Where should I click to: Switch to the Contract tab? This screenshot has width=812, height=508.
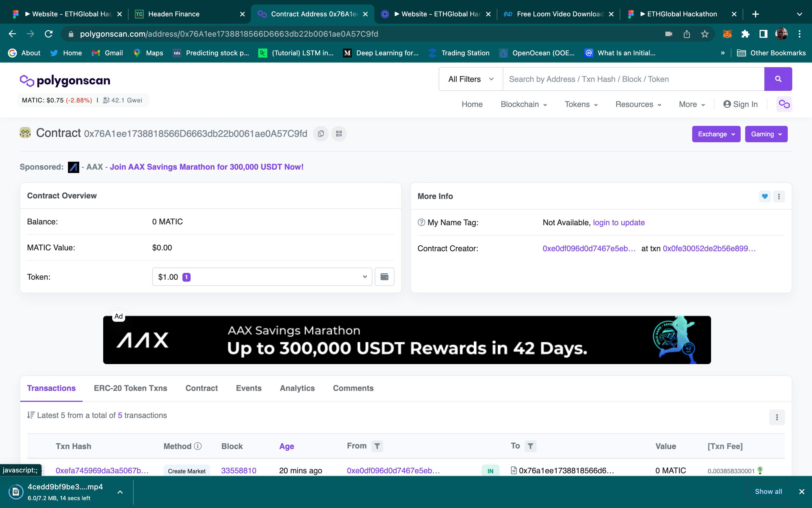[x=202, y=388]
